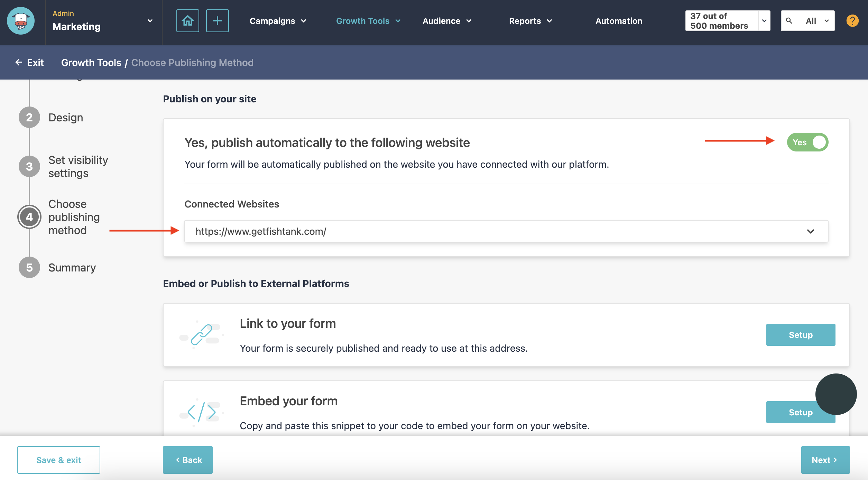868x480 pixels.
Task: Click the search icon in the top bar
Action: [x=789, y=20]
